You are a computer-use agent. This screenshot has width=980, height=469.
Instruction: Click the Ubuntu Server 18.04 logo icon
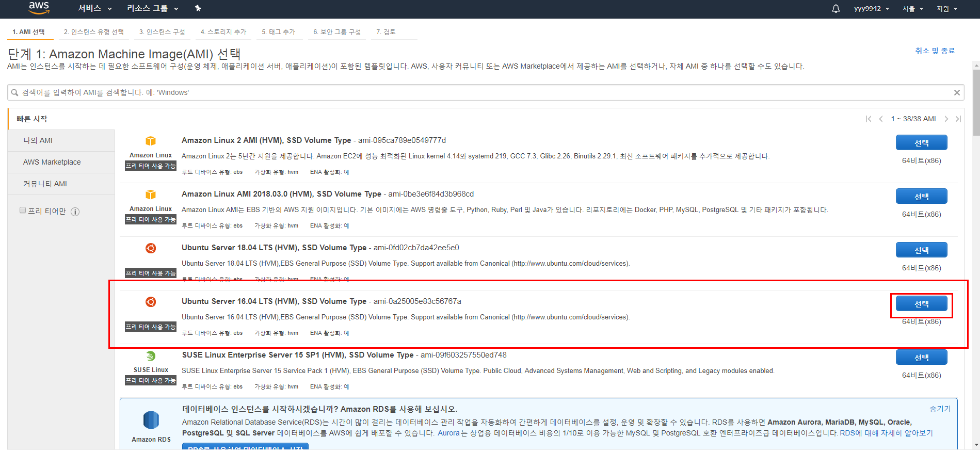click(151, 248)
